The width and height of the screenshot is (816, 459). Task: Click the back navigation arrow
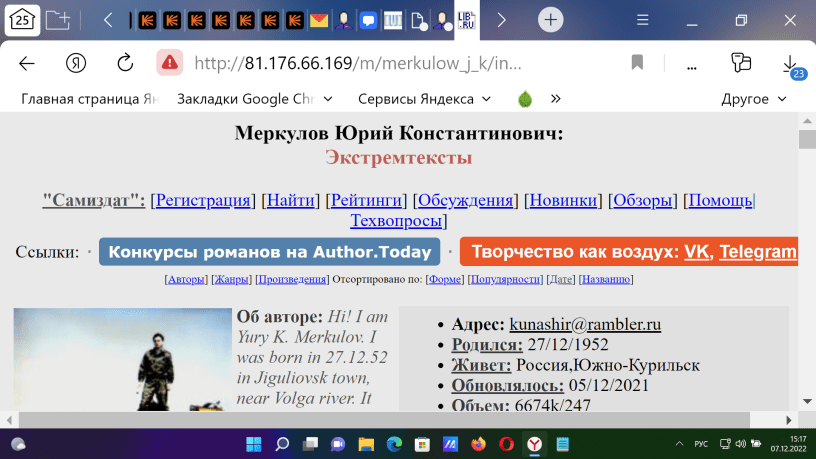point(27,63)
